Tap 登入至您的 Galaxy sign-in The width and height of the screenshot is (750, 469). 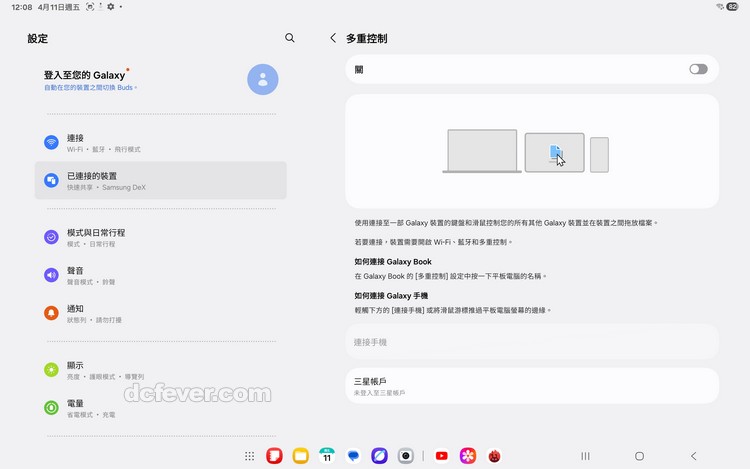pos(85,75)
